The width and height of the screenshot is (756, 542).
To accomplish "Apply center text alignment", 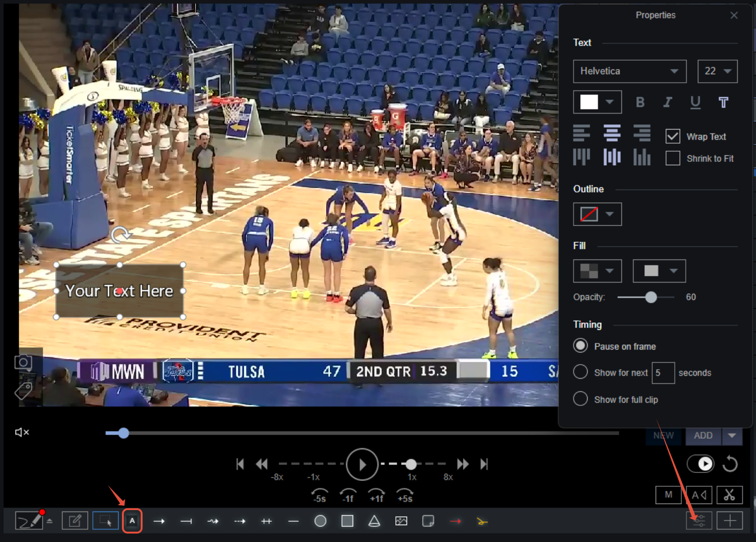I will 612,133.
